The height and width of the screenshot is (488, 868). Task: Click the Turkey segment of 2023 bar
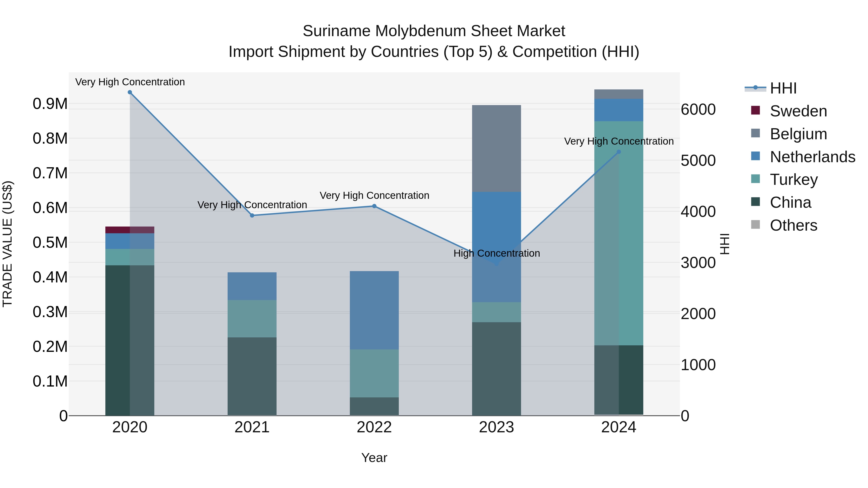tap(497, 312)
